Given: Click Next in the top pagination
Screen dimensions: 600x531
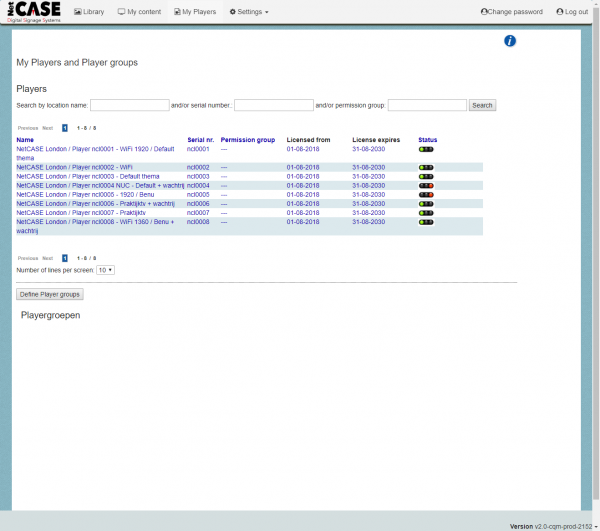Looking at the screenshot, I should (47, 128).
